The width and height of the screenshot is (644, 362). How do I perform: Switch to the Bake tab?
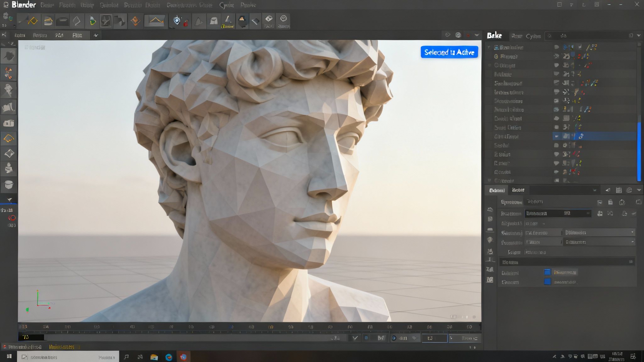pyautogui.click(x=494, y=36)
